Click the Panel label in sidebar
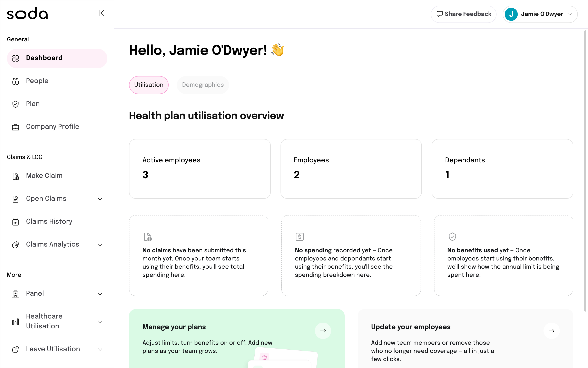588x368 pixels. (35, 294)
